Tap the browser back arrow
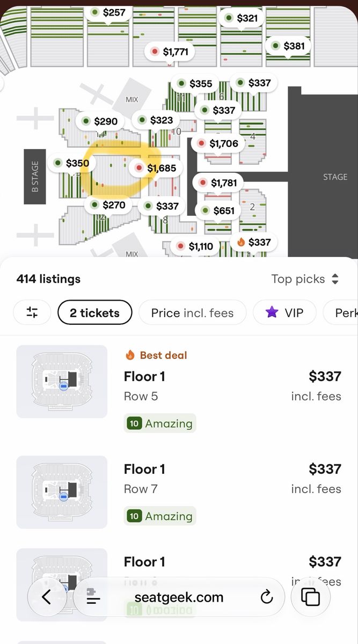Image resolution: width=358 pixels, height=644 pixels. tap(46, 597)
